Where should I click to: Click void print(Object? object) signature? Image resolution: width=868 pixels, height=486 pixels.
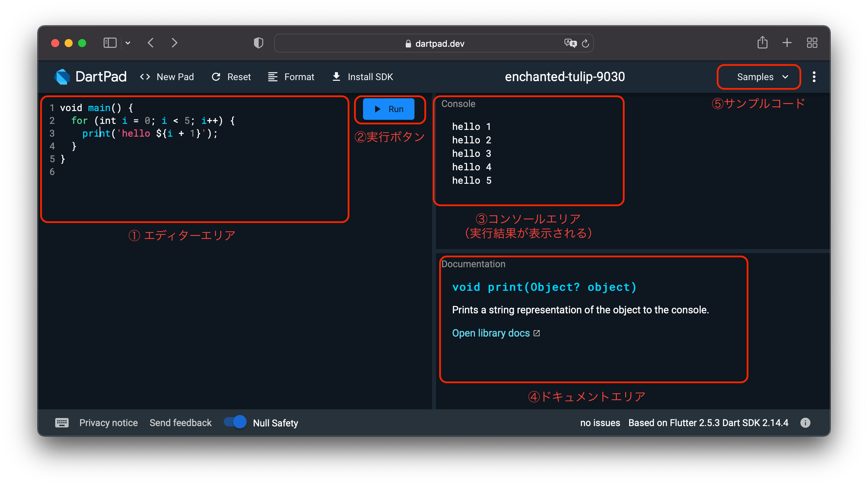[544, 287]
